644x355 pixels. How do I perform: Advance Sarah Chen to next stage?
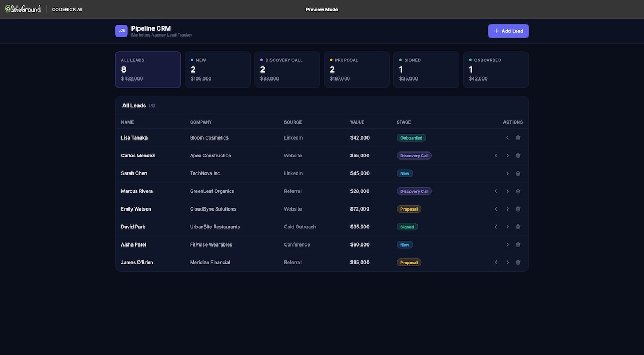click(507, 173)
